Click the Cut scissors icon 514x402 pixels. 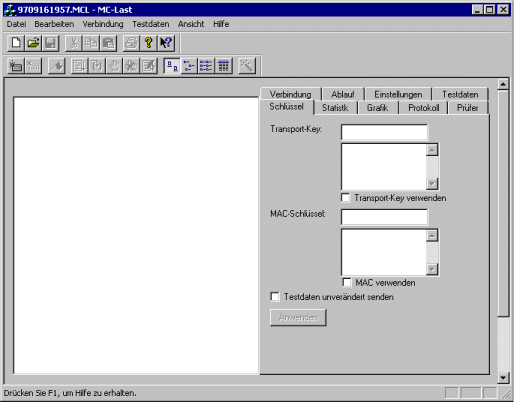click(x=74, y=43)
